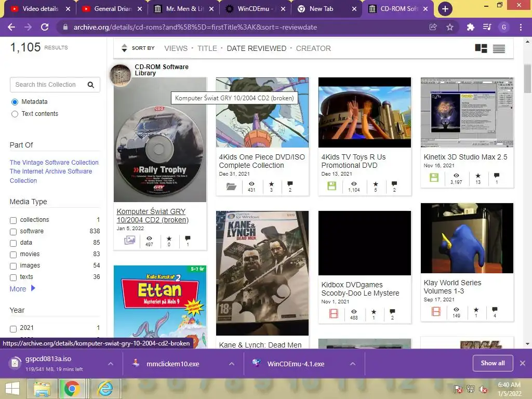Open File Explorer from the taskbar

pos(42,389)
